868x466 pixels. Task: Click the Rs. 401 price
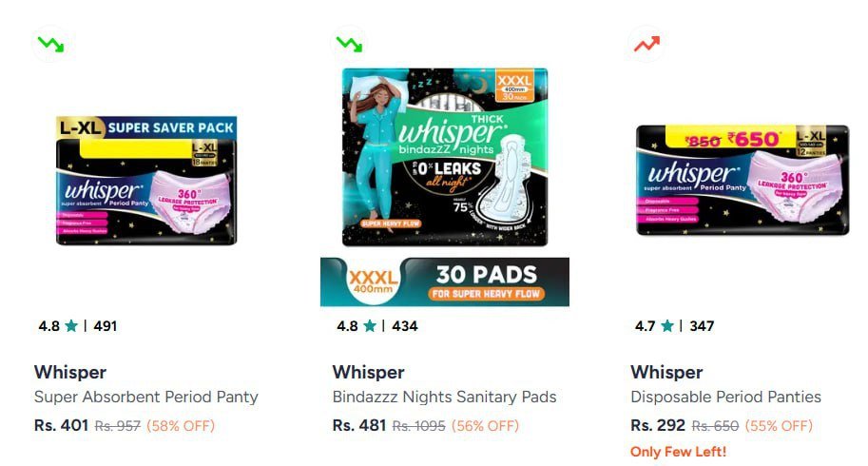tap(62, 425)
